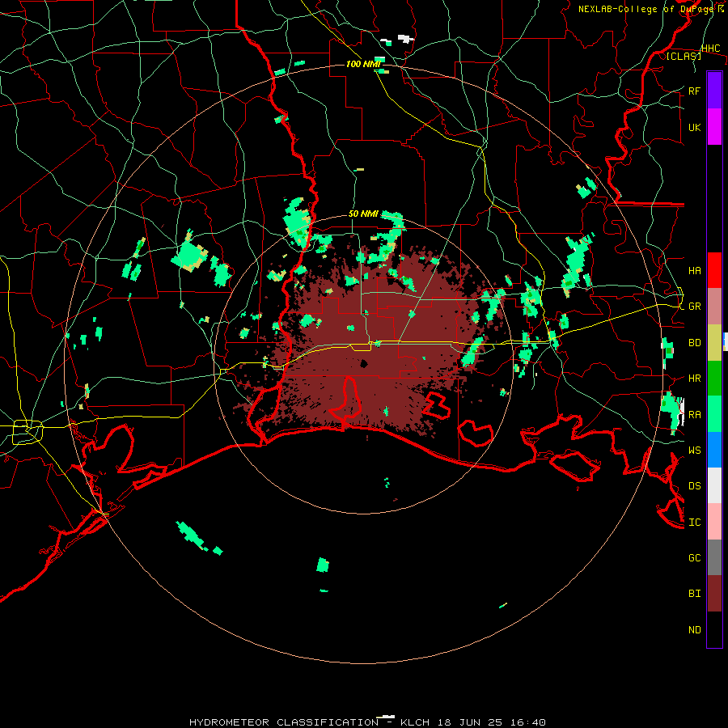Click the RA legend label
Screen dimensions: 728x728
pos(695,415)
